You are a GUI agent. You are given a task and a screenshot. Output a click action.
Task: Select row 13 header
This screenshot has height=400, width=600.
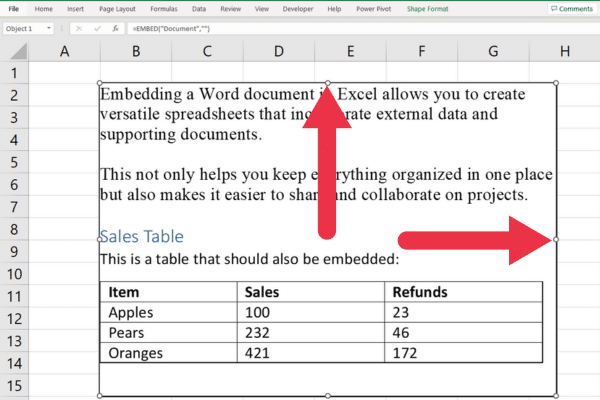point(14,341)
